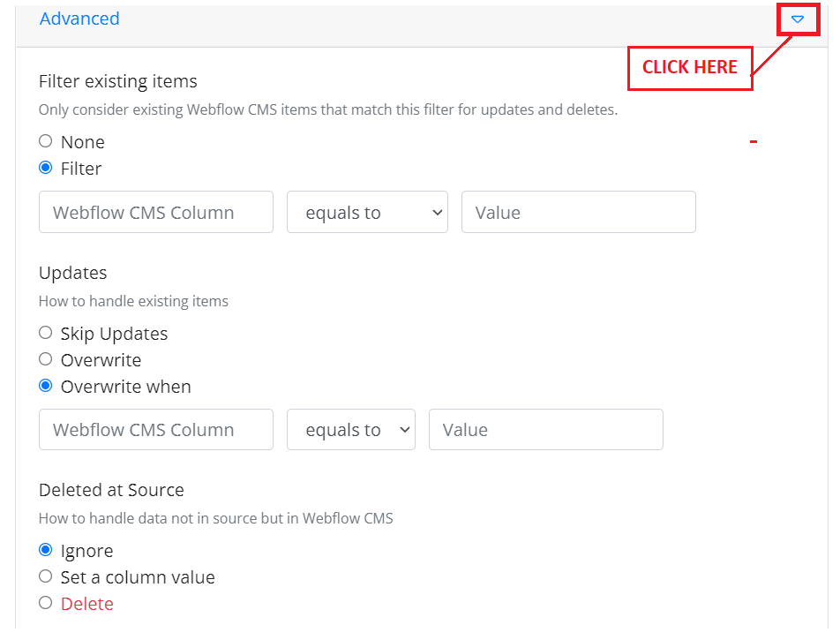Select the Overwrite when radio option
Image resolution: width=840 pixels, height=640 pixels.
click(x=46, y=386)
